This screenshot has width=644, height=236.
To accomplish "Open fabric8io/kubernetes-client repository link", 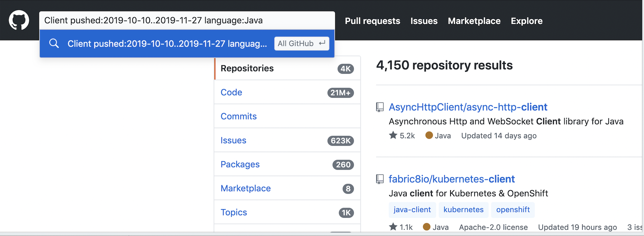I will tap(452, 179).
